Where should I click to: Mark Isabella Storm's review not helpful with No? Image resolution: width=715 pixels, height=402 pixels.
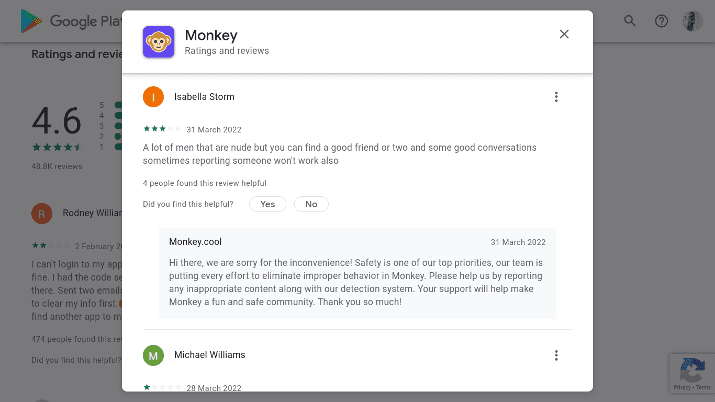[x=311, y=204]
